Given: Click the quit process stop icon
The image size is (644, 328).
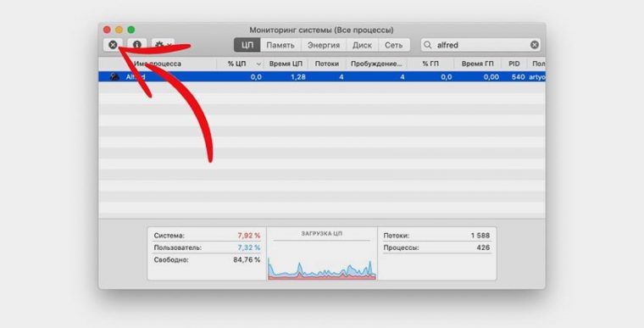Looking at the screenshot, I should [113, 45].
